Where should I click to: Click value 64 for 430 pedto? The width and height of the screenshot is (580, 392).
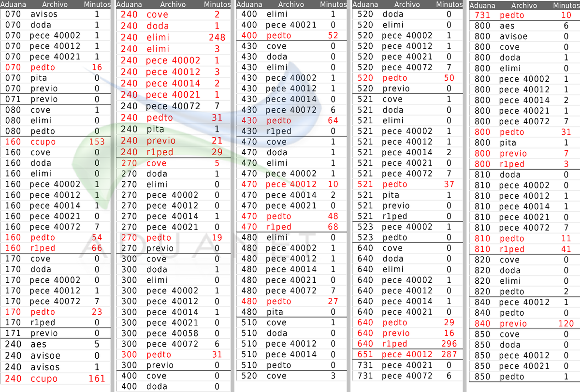pos(333,120)
